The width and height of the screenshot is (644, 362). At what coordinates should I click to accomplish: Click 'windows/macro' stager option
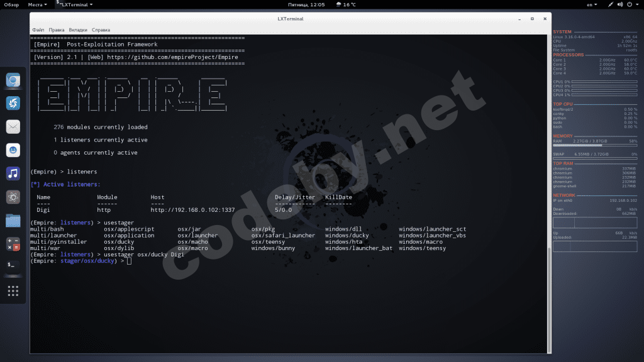[x=421, y=242]
